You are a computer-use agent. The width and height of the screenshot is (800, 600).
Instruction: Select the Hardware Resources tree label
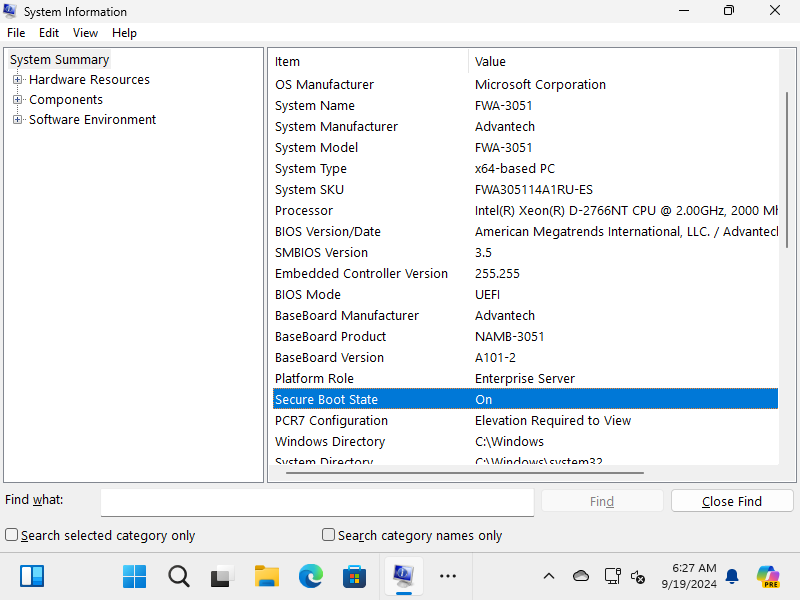click(89, 80)
